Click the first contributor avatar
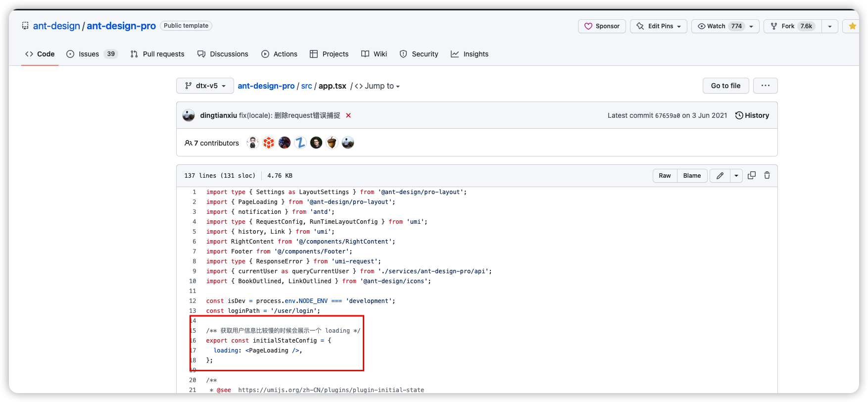 coord(253,143)
